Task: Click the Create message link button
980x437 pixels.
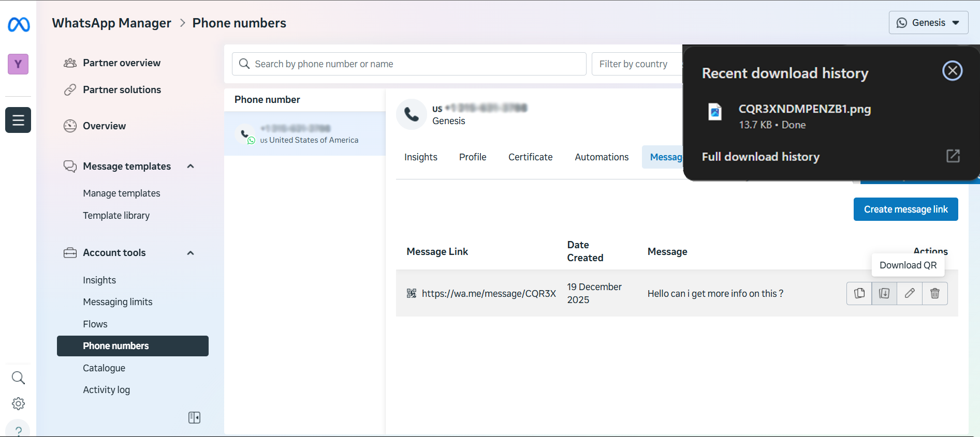Action: coord(905,209)
